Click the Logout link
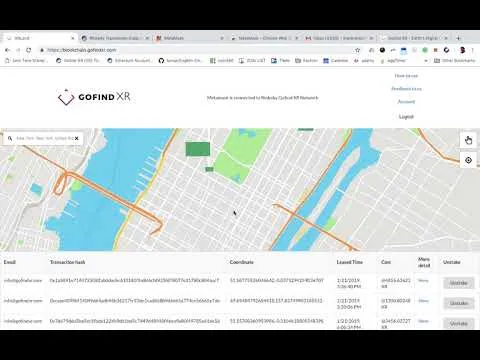The height and width of the screenshot is (360, 480). pos(406,117)
